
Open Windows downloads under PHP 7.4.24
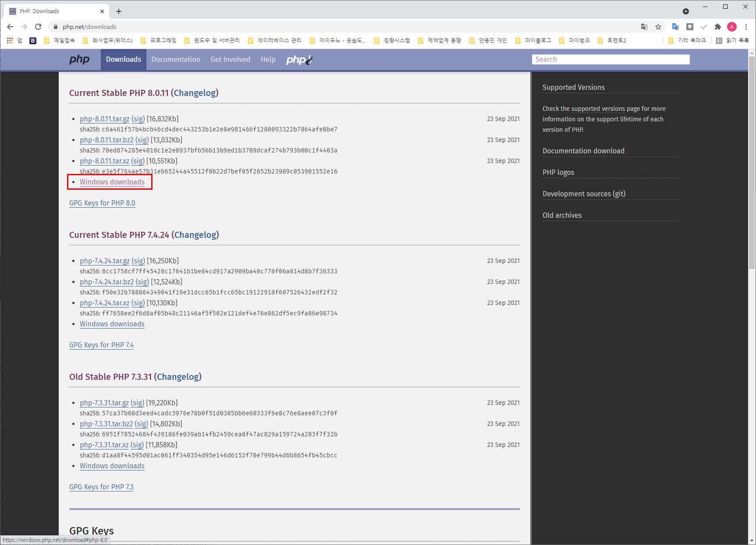[112, 324]
